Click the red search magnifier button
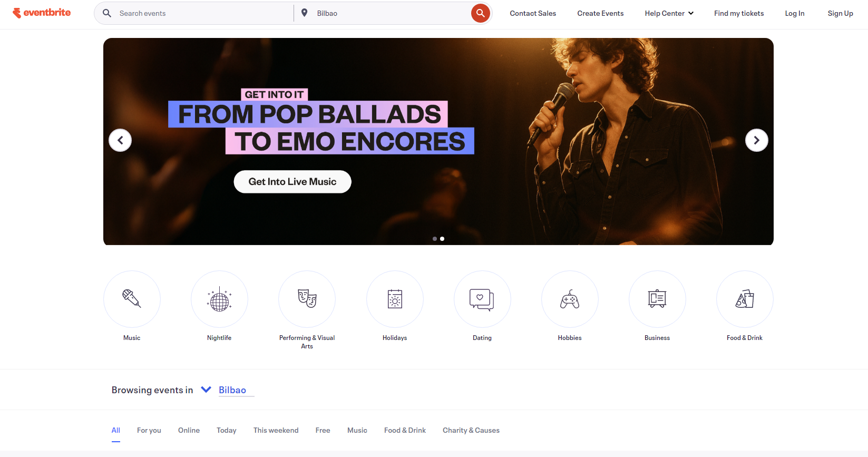This screenshot has height=457, width=868. pos(481,13)
